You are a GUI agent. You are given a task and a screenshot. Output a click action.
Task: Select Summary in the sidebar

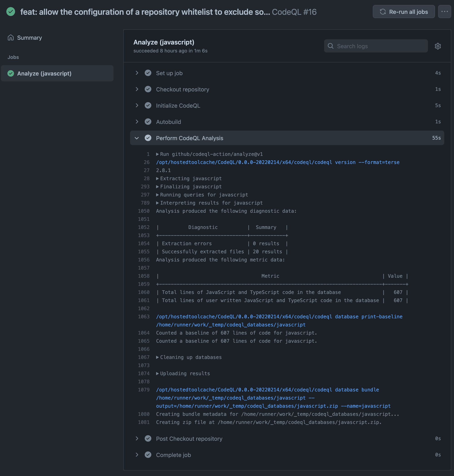(29, 37)
